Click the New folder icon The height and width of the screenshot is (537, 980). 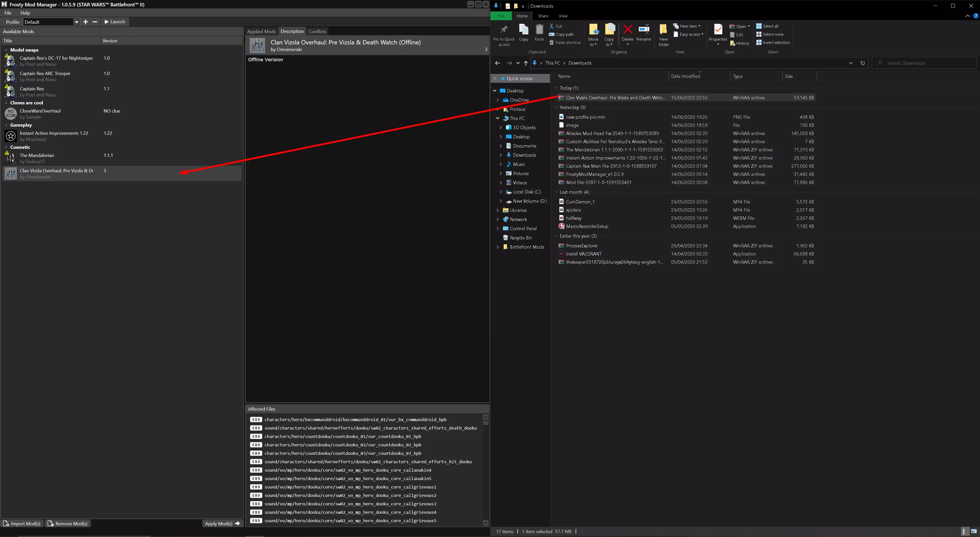663,29
